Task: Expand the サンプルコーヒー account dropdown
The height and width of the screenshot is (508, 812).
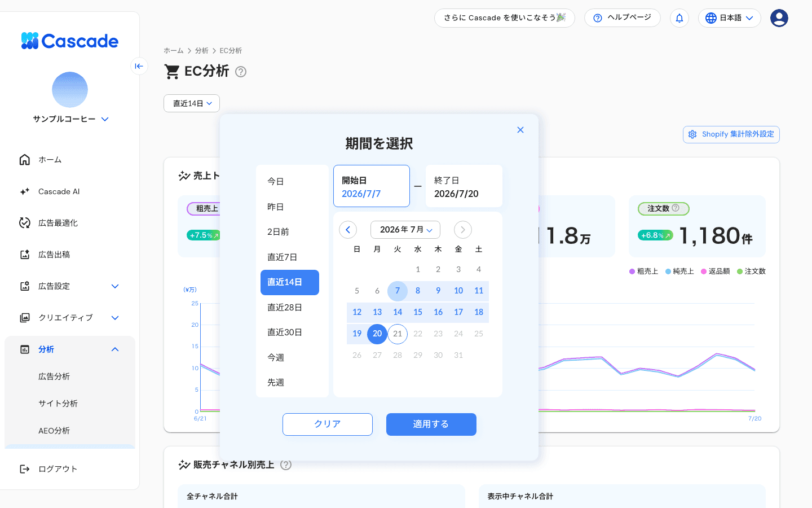Action: pyautogui.click(x=105, y=119)
